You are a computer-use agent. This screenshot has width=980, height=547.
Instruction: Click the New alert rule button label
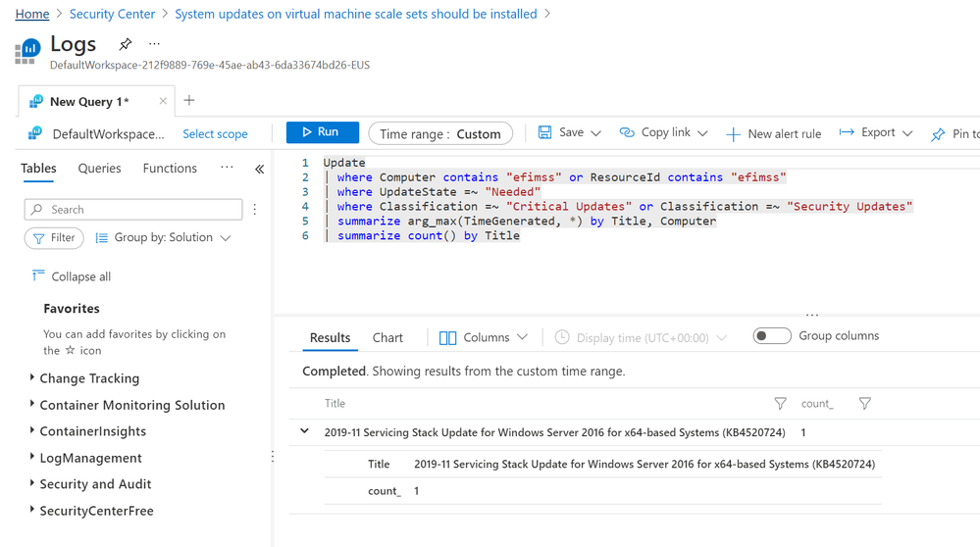pos(785,134)
